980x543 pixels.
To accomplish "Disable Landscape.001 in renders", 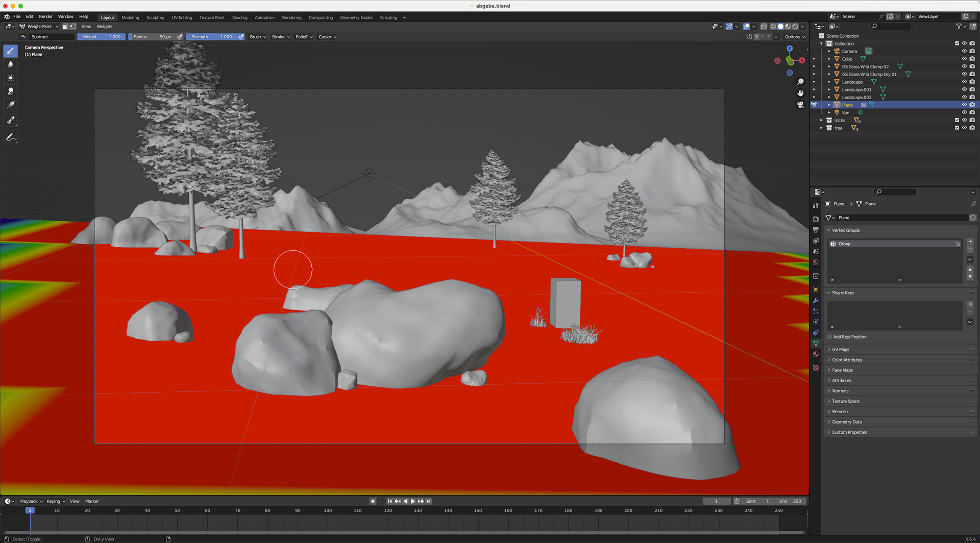I will click(x=972, y=89).
